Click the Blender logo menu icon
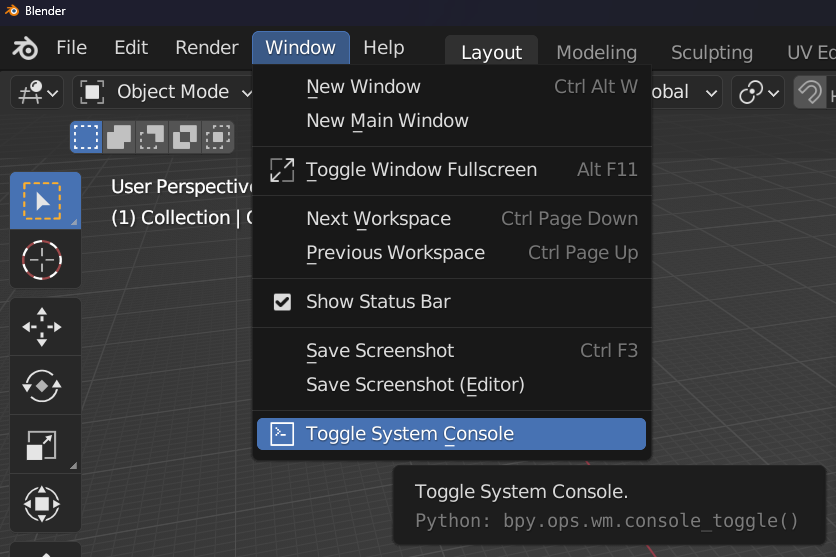This screenshot has height=557, width=836. (25, 48)
